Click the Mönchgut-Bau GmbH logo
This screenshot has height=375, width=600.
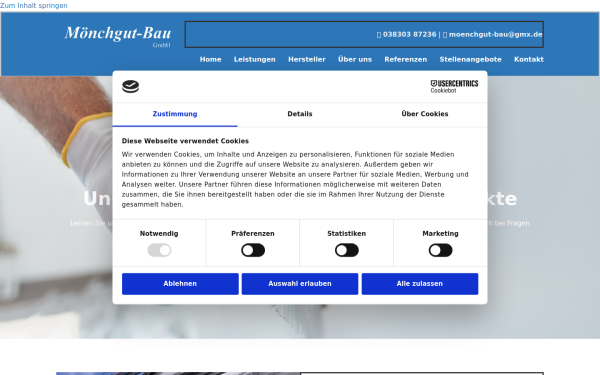[x=118, y=36]
